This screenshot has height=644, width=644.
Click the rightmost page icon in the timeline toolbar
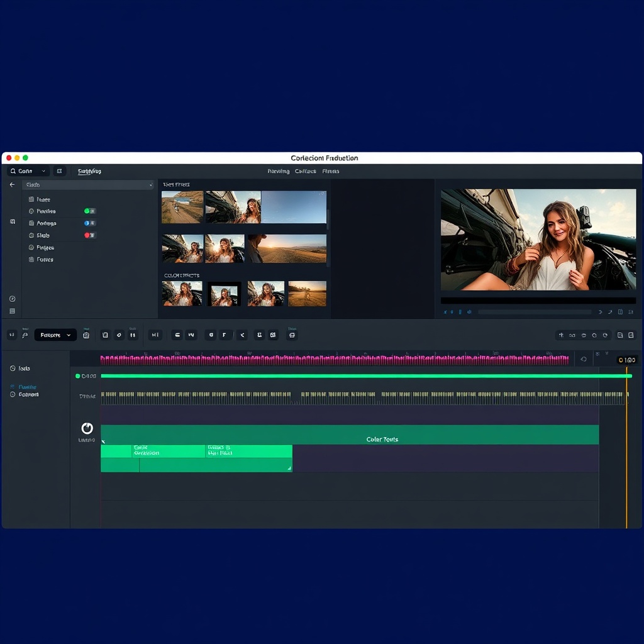tap(631, 336)
